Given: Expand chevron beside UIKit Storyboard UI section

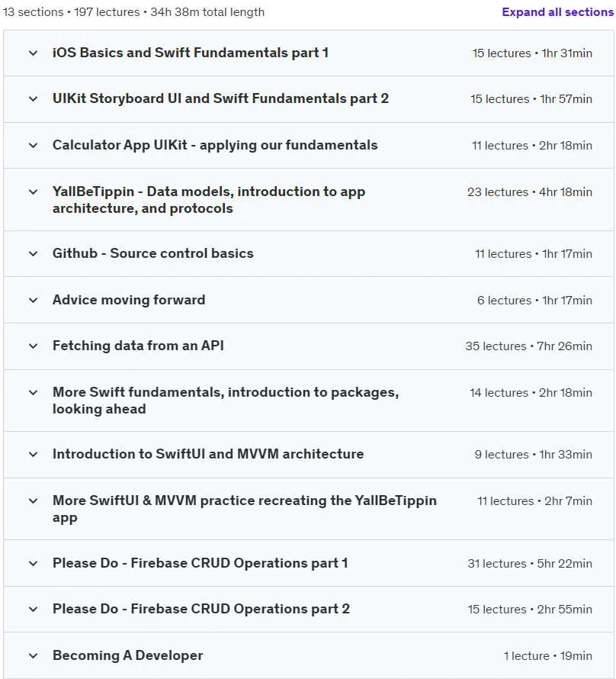Looking at the screenshot, I should [x=33, y=99].
